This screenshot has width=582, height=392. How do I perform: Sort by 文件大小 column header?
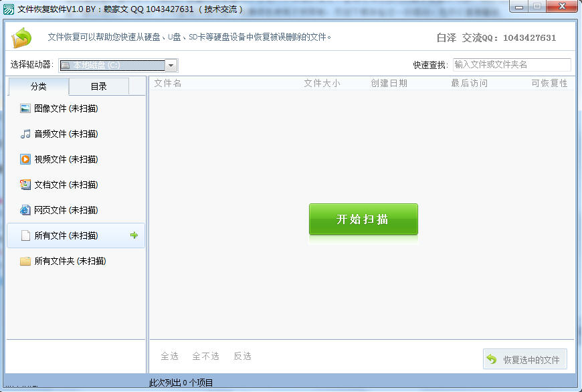pyautogui.click(x=322, y=83)
